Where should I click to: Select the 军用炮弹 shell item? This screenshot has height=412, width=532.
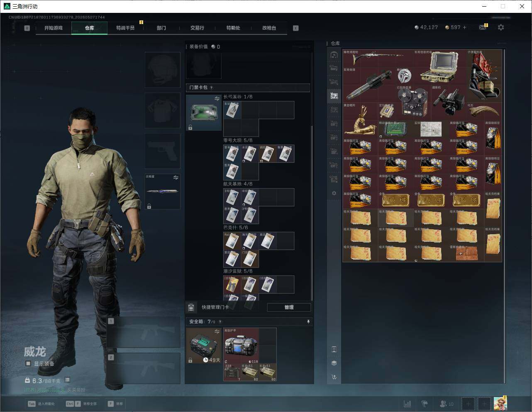pyautogui.click(x=369, y=85)
